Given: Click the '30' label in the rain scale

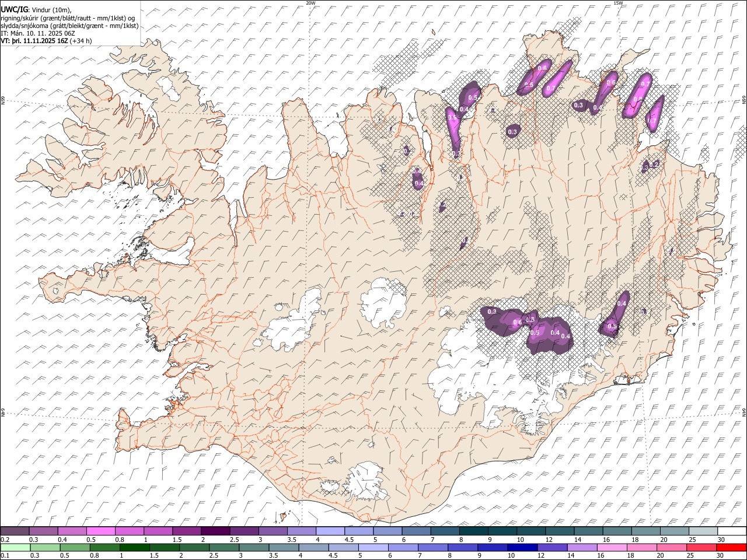Looking at the screenshot, I should tap(720, 555).
